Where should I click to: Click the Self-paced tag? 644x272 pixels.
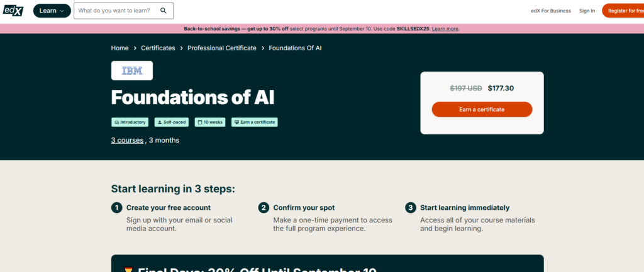tap(172, 122)
